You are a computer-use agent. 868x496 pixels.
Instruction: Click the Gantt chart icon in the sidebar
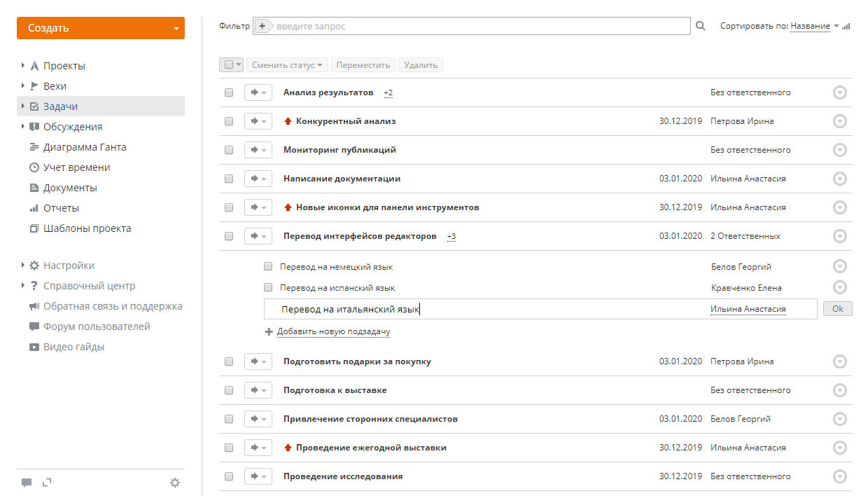[x=34, y=147]
